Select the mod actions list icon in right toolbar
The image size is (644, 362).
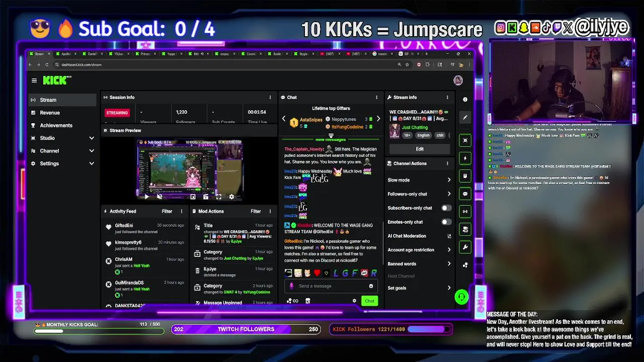click(465, 176)
